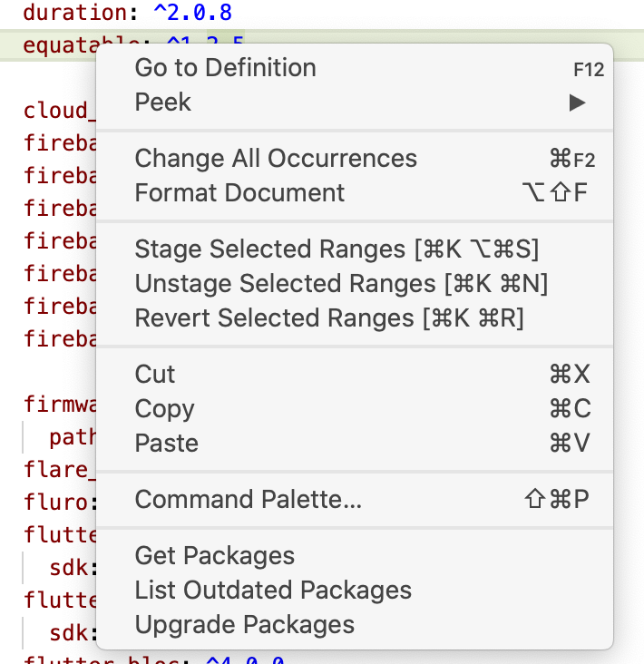Select Go to Definition menu entry
This screenshot has height=664, width=644.
coord(225,68)
